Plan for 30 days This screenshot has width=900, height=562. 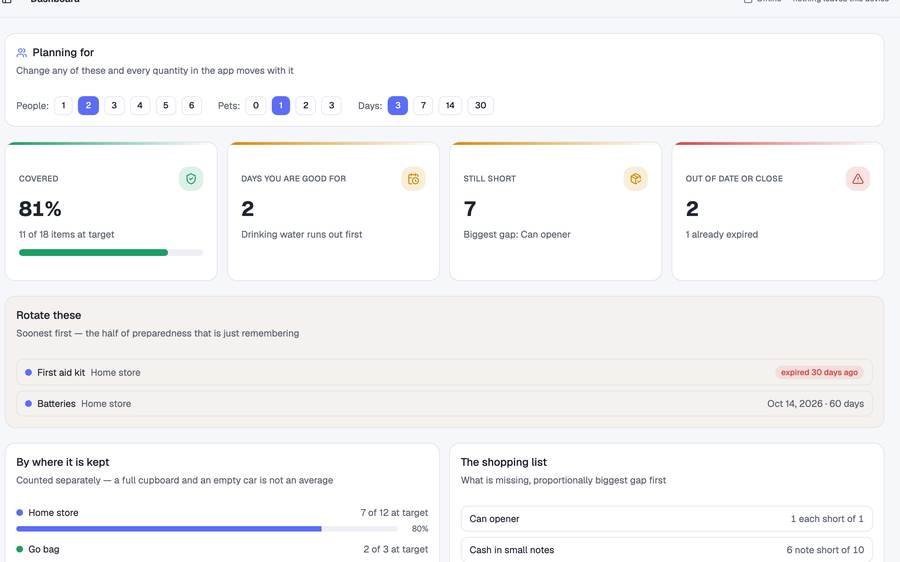[480, 106]
